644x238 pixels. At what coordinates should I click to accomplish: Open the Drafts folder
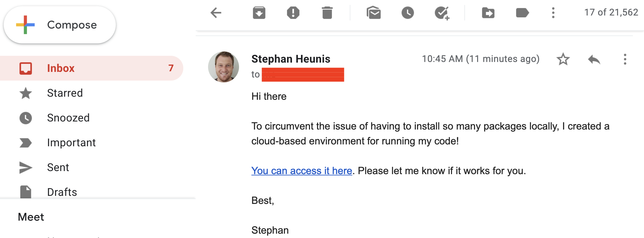tap(62, 192)
